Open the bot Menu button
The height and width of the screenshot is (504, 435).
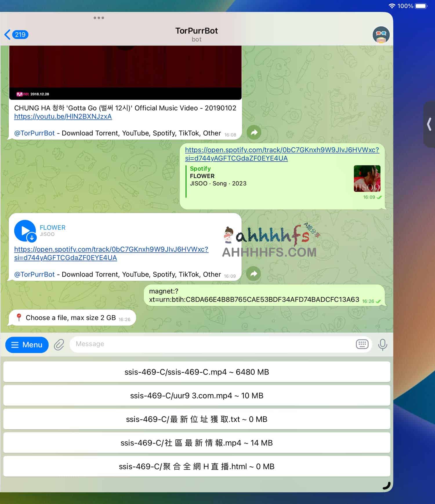[27, 345]
